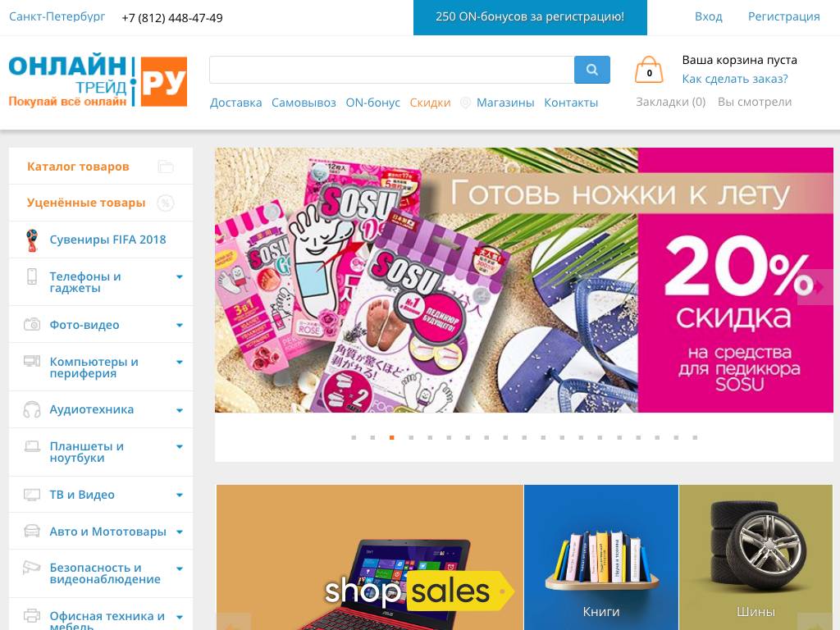Click the FIFA 2018 souvenirs icon
This screenshot has width=840, height=630.
[32, 240]
